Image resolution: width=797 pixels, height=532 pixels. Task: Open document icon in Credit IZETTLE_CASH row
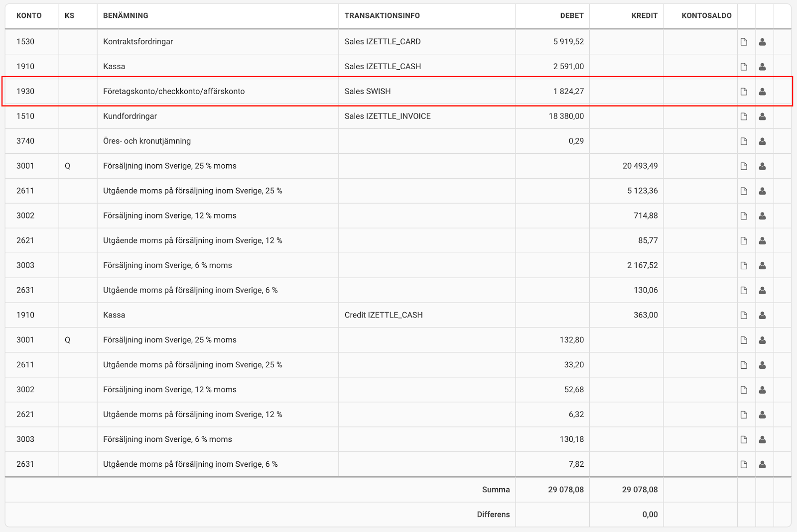744,316
